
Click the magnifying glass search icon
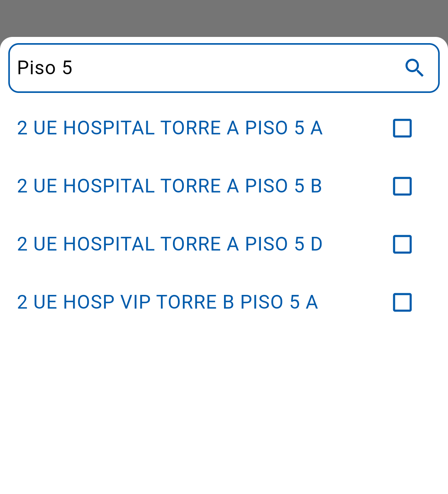pos(414,68)
